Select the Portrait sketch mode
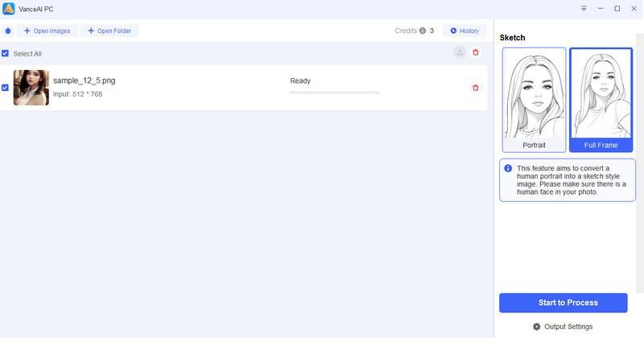This screenshot has height=338, width=644. (534, 100)
